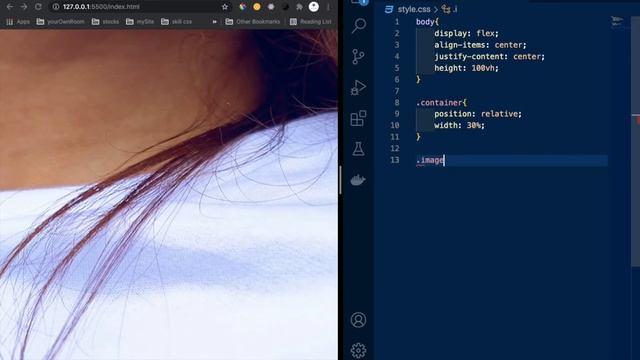Open stocks bookmark folder

[105, 22]
